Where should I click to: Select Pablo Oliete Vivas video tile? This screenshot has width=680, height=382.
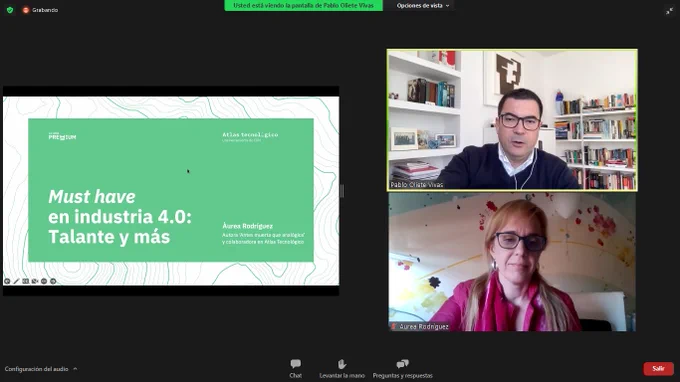[x=512, y=120]
